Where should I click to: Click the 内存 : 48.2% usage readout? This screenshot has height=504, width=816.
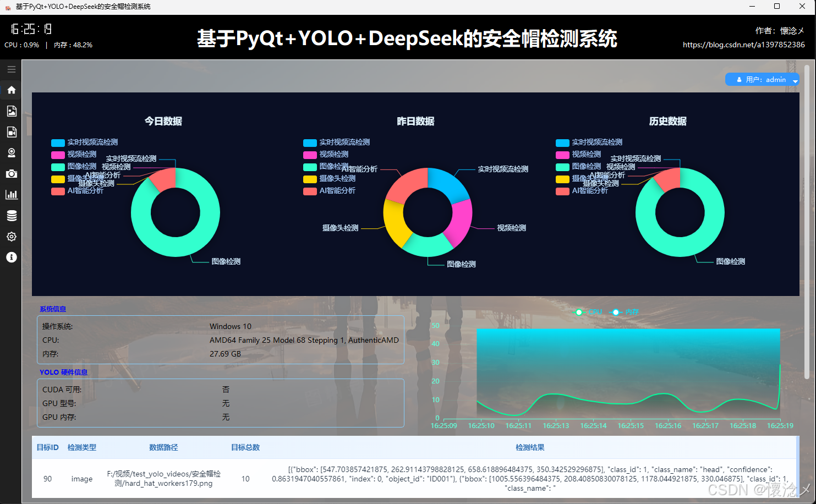73,45
